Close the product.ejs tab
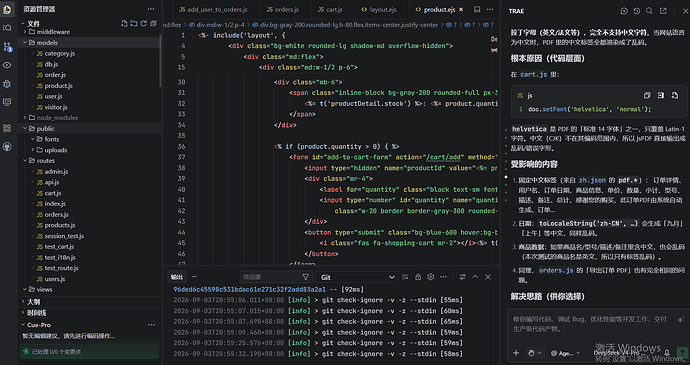 pyautogui.click(x=461, y=9)
